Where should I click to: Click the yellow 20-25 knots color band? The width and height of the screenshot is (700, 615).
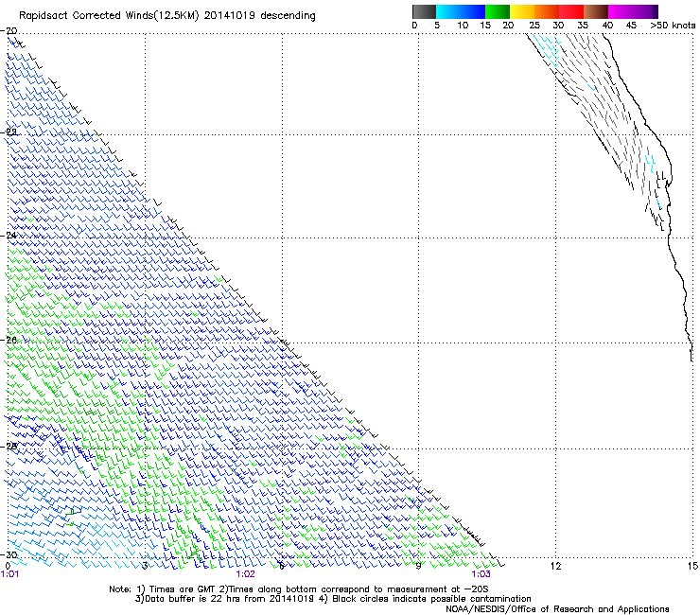click(x=522, y=11)
